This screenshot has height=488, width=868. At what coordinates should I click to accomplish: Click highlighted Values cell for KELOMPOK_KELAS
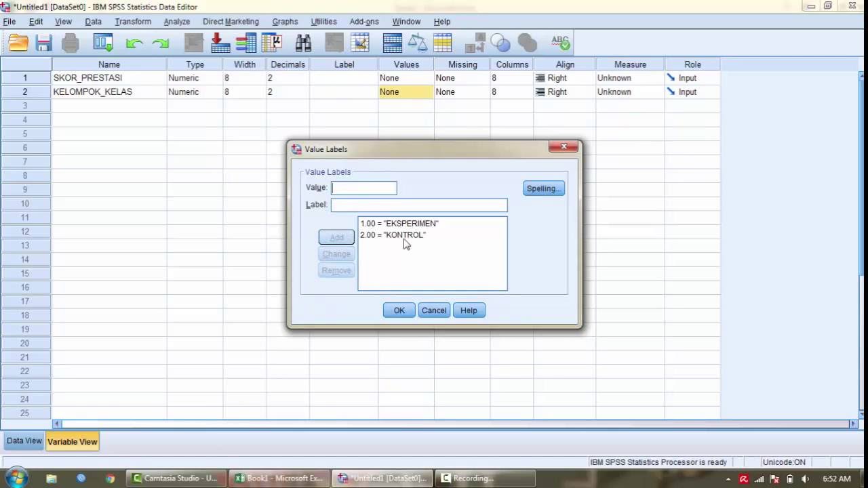click(x=406, y=91)
